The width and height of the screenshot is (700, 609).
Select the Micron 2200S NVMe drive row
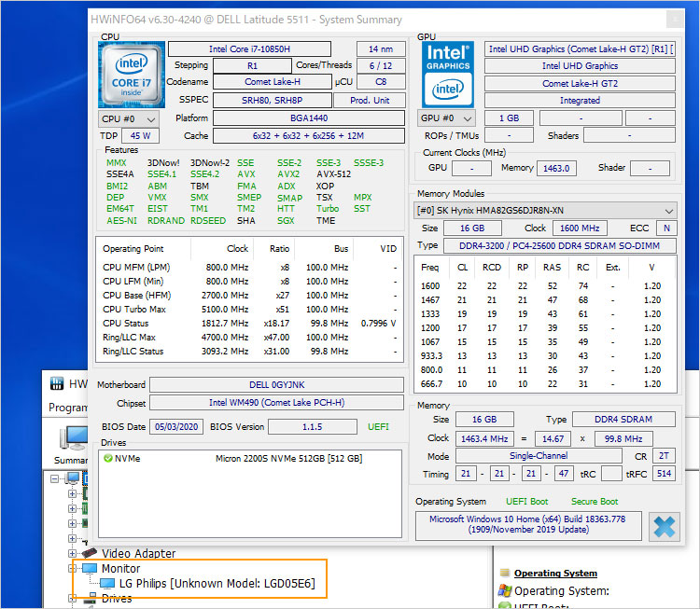250,458
